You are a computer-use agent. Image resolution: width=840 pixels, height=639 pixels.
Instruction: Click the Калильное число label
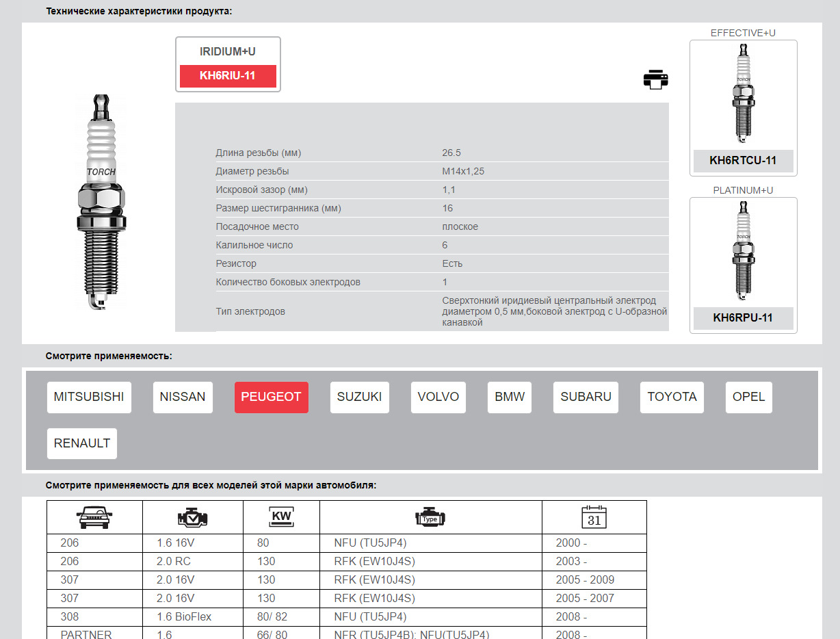(255, 246)
